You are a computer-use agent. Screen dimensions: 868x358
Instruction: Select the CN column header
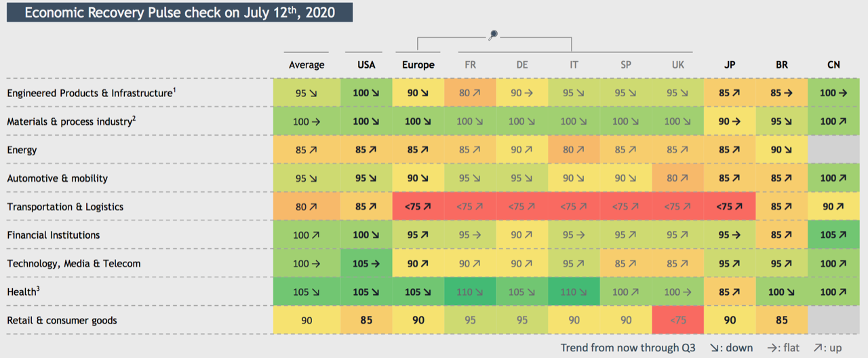[x=833, y=65]
